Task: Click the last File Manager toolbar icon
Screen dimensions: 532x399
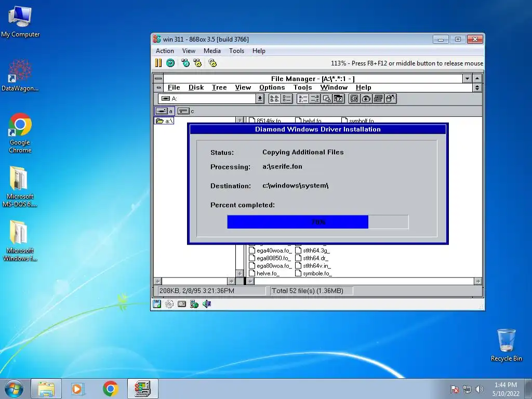Action: tap(391, 99)
